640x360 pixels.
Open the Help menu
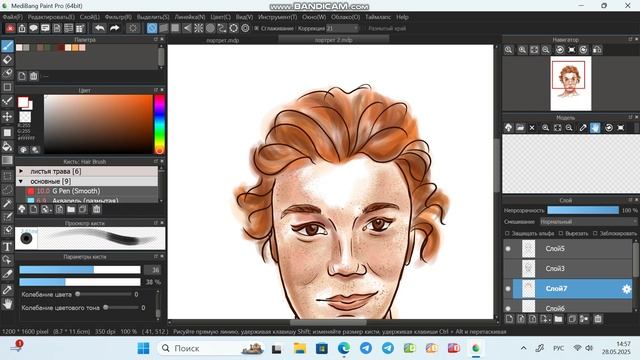(x=402, y=17)
